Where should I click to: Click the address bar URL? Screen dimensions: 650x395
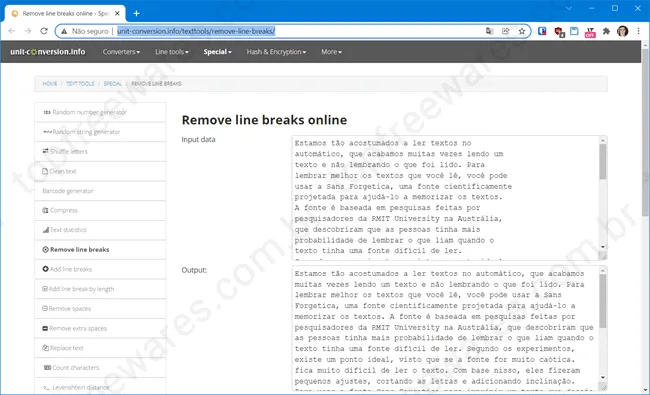[x=196, y=31]
